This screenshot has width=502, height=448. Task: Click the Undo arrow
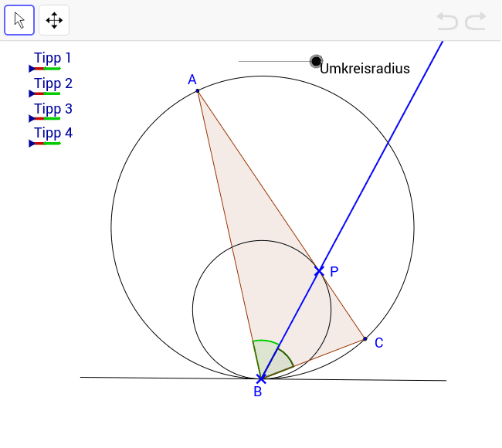coord(448,21)
